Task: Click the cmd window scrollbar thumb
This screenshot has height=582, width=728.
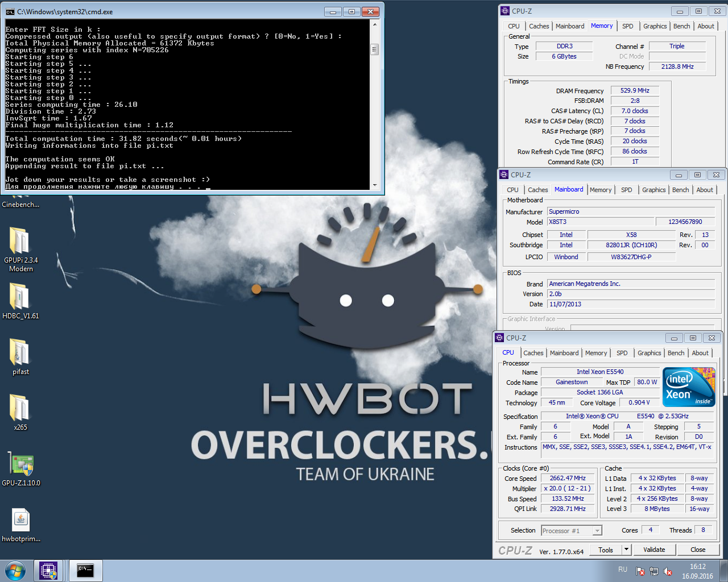Action: (x=374, y=49)
